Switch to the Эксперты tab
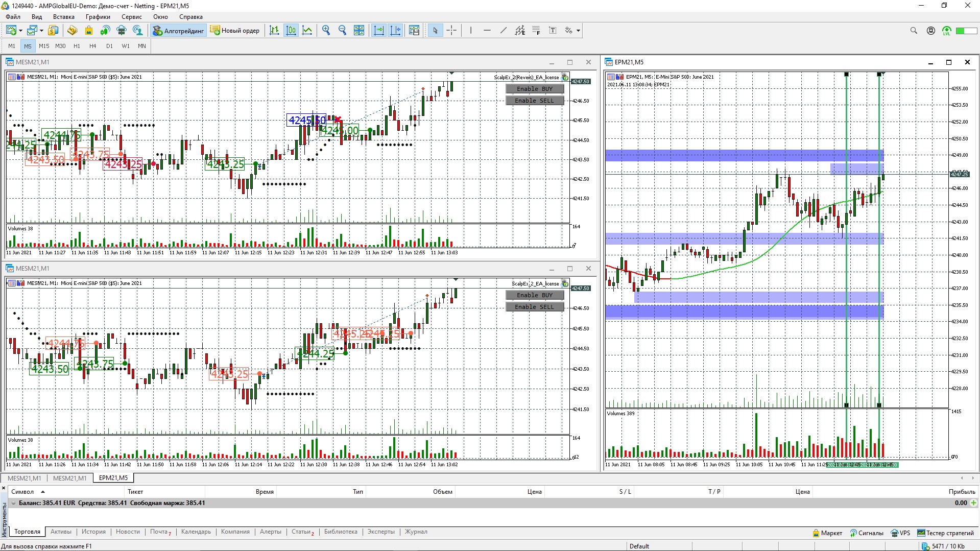Image resolution: width=980 pixels, height=551 pixels. click(381, 532)
